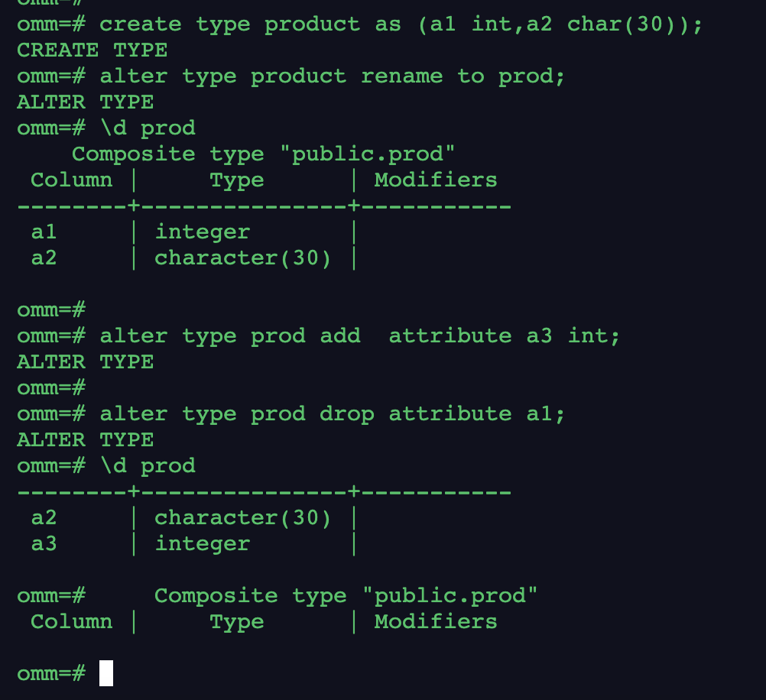This screenshot has height=700, width=766.
Task: Click the "a1" column name in the table row
Action: click(44, 232)
